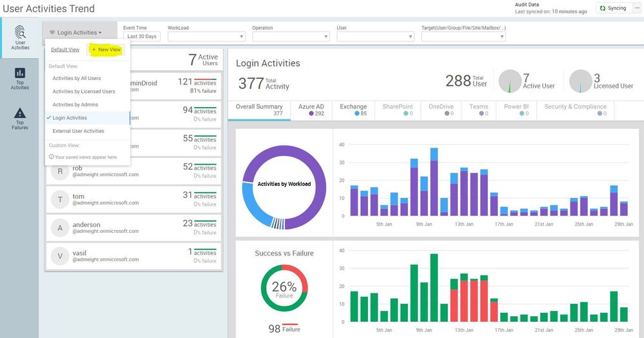Screen dimensions: 644x338
Task: Open Top Failures warning icon
Action: click(20, 113)
